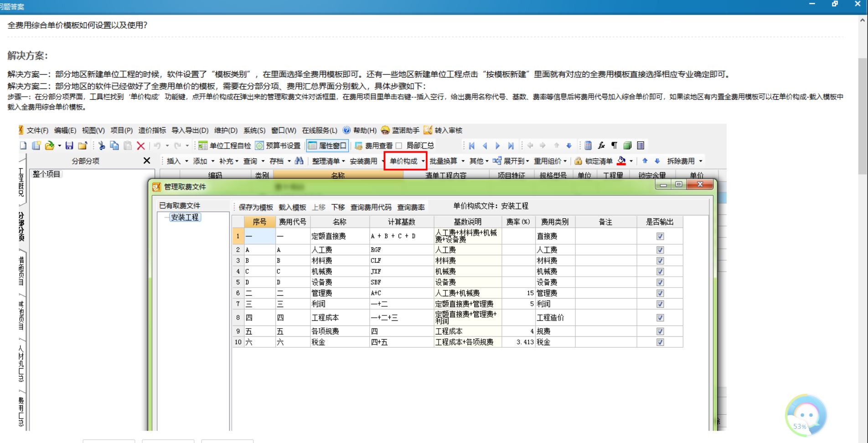
Task: Toggle 是否输出 checkbox for 管理费 row
Action: pyautogui.click(x=660, y=293)
